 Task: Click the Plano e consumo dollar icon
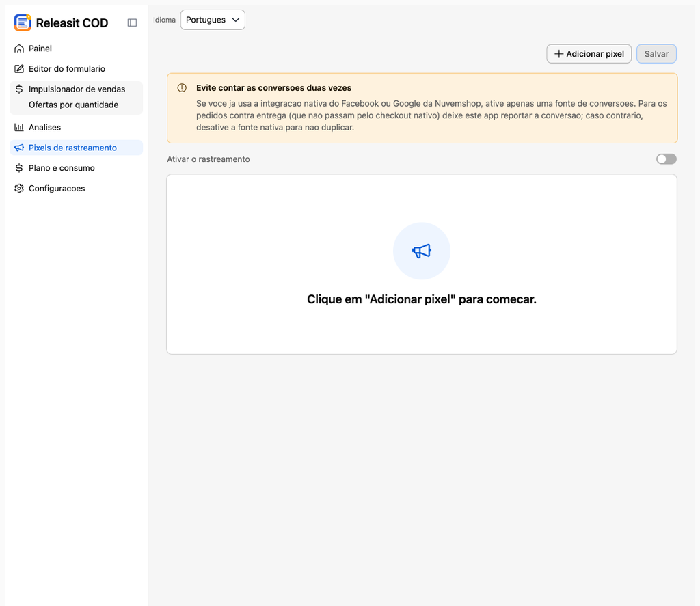click(x=18, y=168)
